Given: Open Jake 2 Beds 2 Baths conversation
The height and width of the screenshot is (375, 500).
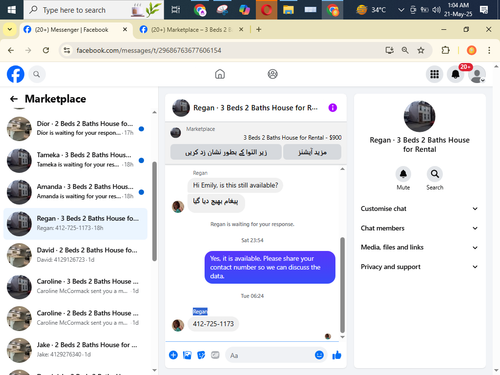Looking at the screenshot, I should click(75, 350).
